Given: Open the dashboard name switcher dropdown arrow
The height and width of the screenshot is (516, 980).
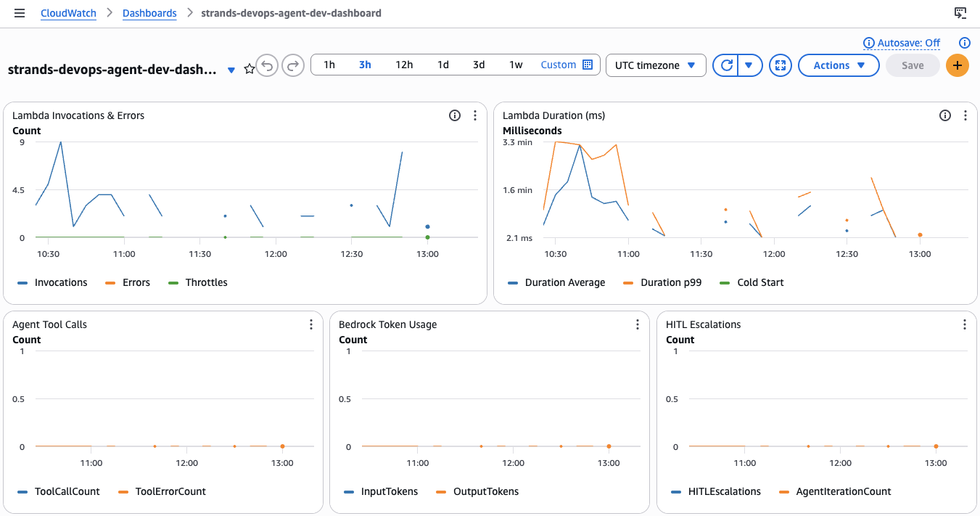Looking at the screenshot, I should (231, 70).
